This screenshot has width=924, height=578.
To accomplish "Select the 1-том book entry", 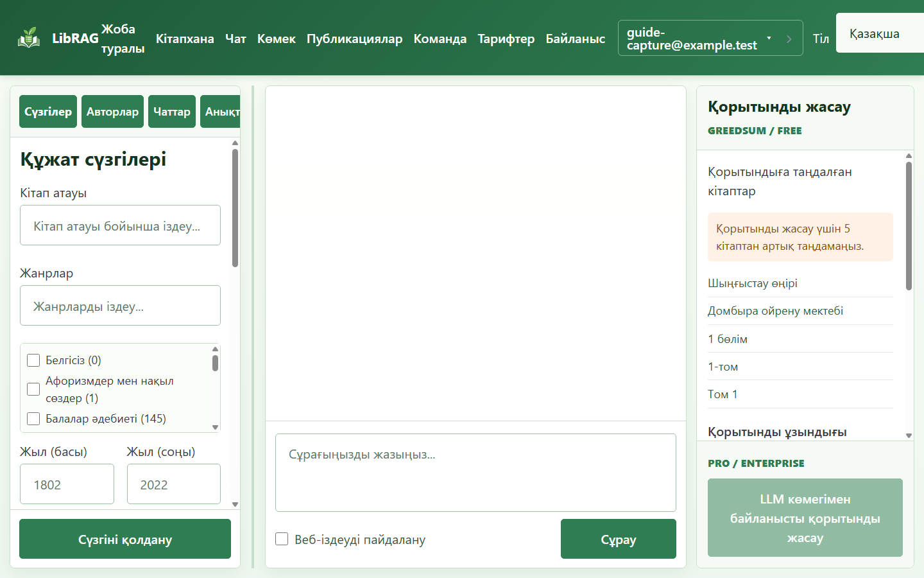I will pyautogui.click(x=800, y=367).
